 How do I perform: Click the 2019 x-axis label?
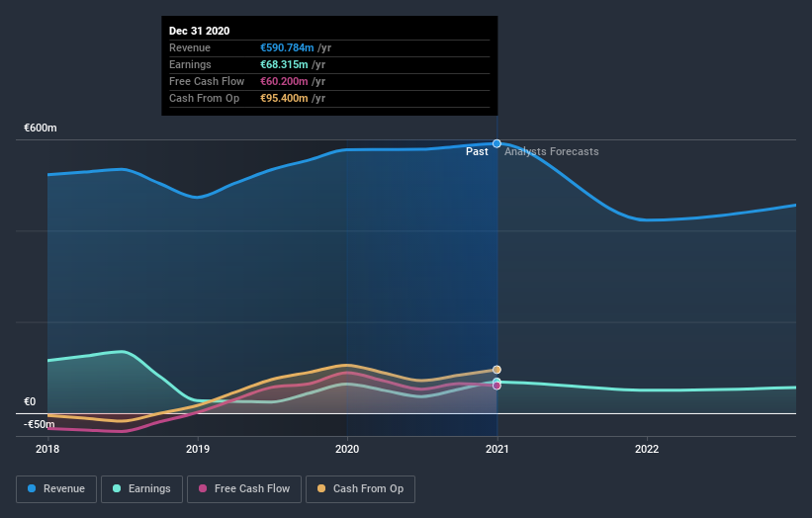[x=198, y=449]
